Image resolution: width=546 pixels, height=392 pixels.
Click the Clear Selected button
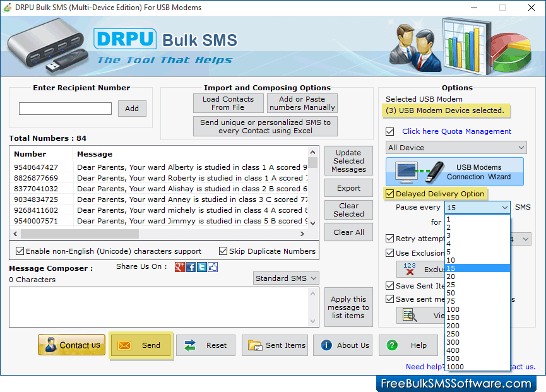coord(348,210)
